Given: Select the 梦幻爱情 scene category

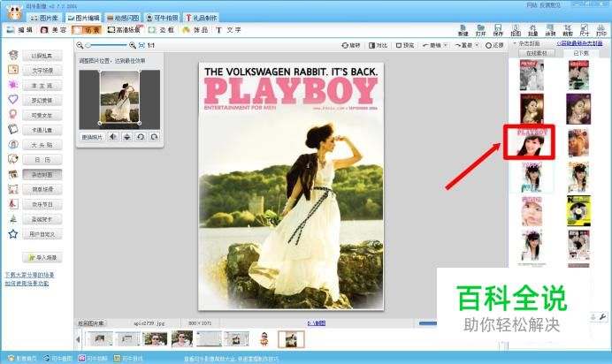Looking at the screenshot, I should [x=42, y=100].
